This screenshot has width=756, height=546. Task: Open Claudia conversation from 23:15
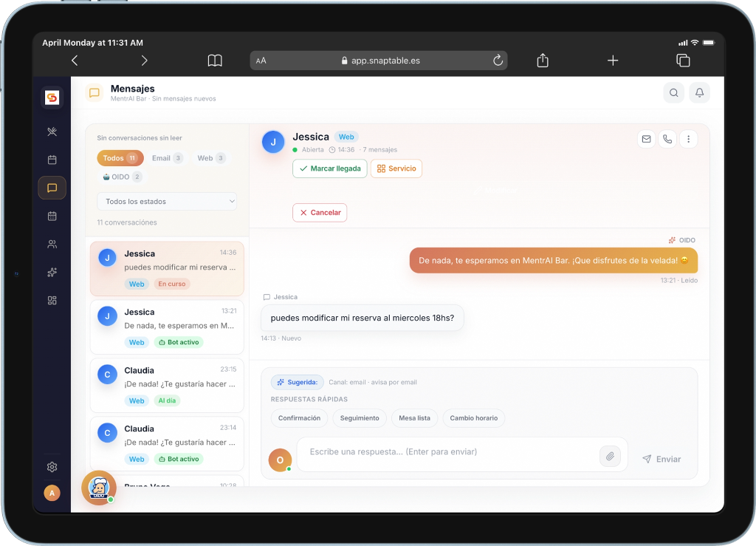click(167, 386)
